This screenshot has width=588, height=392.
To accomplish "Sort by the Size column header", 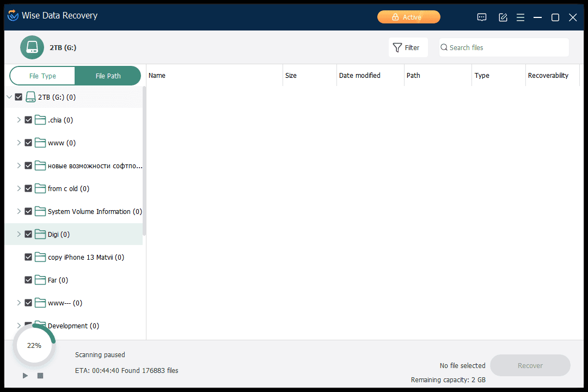I will coord(310,75).
